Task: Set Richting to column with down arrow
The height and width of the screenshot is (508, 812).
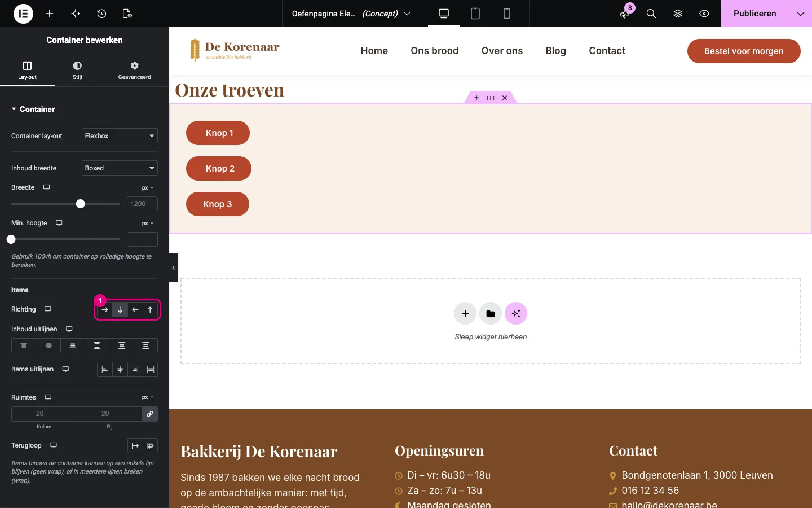Action: click(120, 310)
